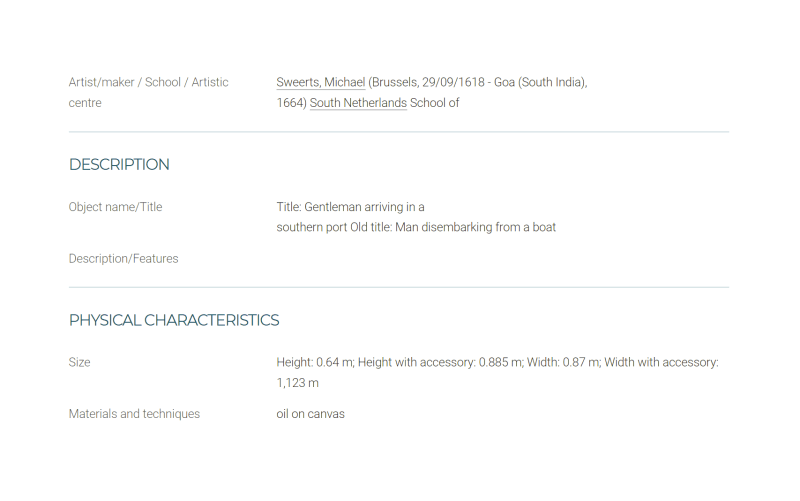Select the Man disembarking from a boat text
Viewport: 800px width, 501px height.
(x=476, y=227)
